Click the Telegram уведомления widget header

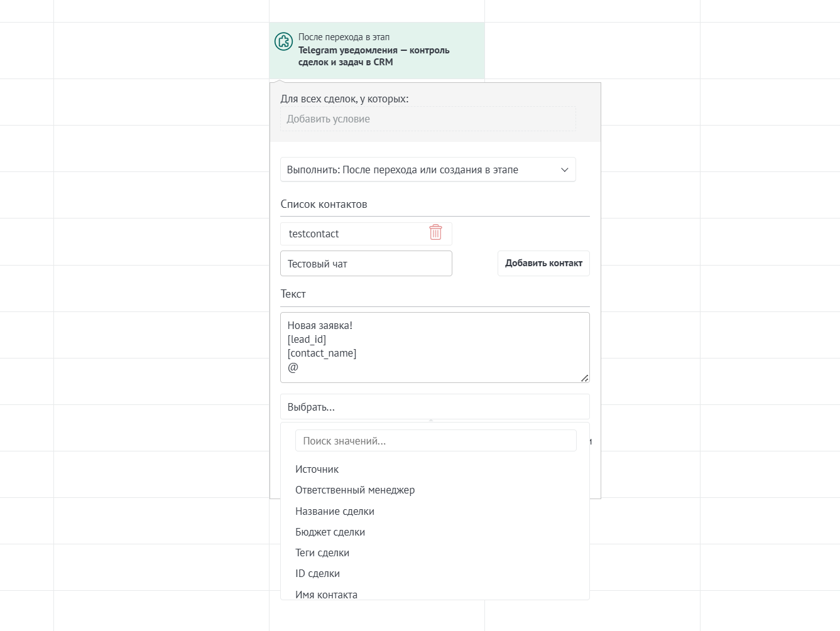pyautogui.click(x=377, y=50)
